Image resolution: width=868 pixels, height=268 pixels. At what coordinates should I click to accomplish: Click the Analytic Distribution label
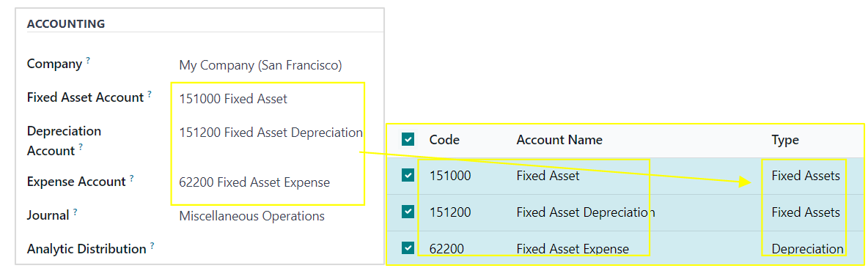tap(87, 249)
